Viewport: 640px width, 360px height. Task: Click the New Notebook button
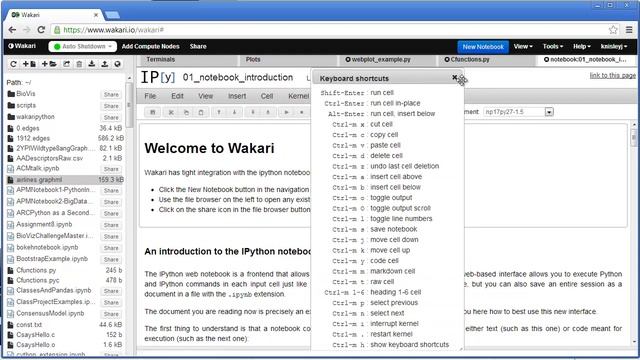[483, 47]
